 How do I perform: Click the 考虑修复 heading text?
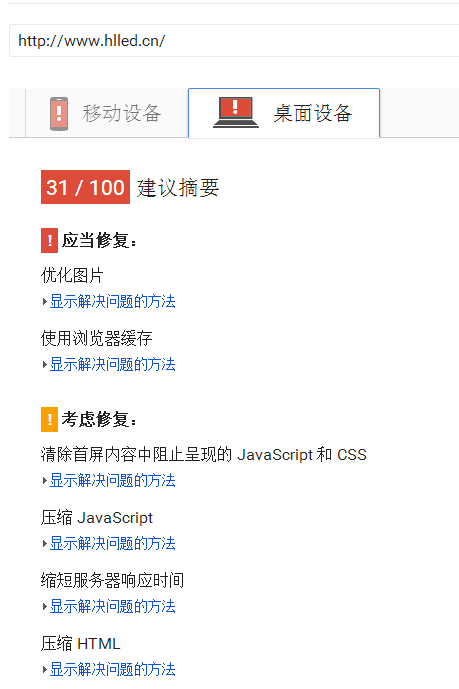pos(99,419)
